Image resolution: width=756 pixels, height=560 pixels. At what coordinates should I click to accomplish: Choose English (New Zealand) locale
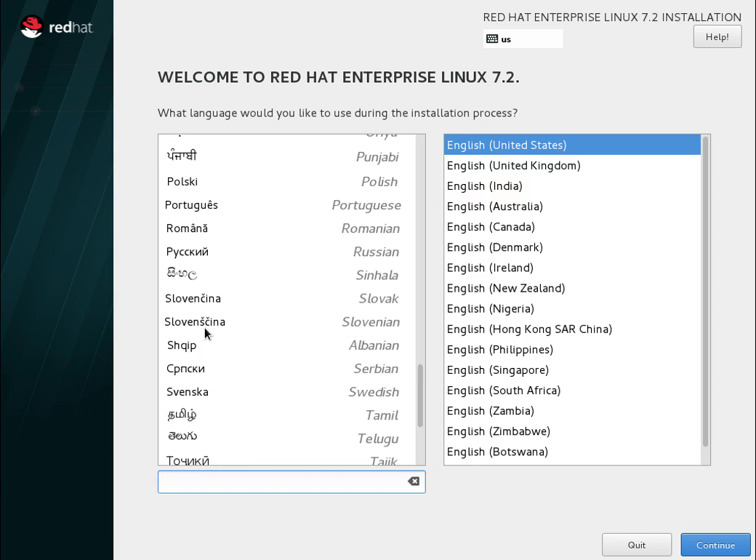(572, 289)
